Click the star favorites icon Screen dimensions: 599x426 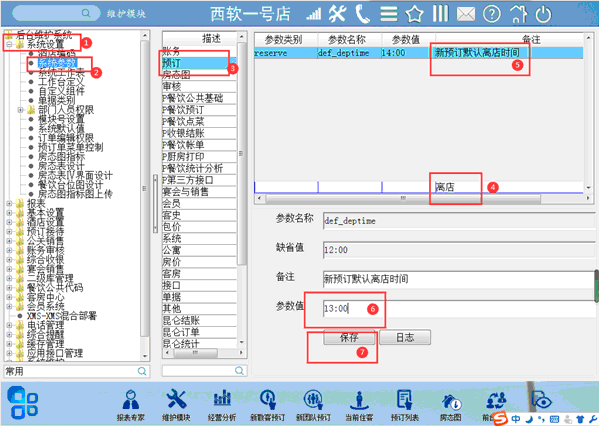(x=414, y=15)
